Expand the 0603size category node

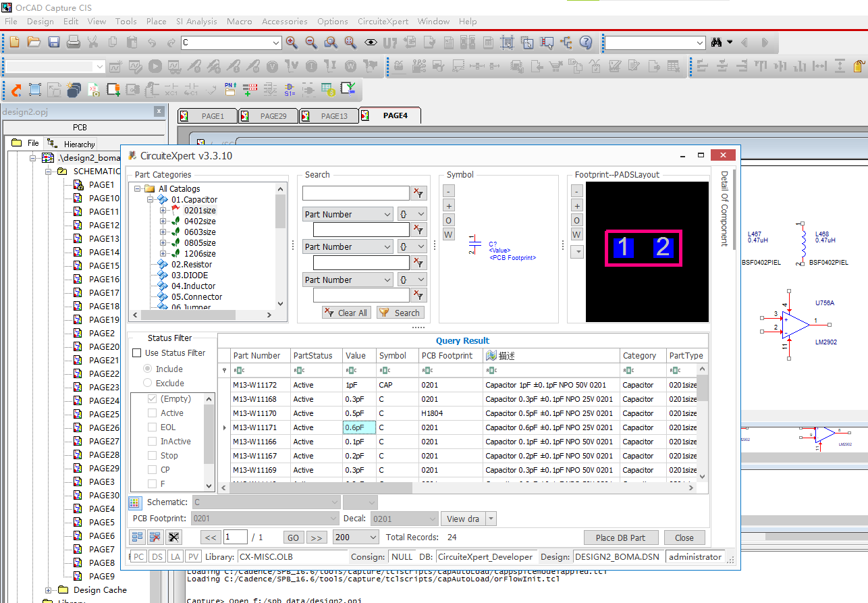point(163,232)
